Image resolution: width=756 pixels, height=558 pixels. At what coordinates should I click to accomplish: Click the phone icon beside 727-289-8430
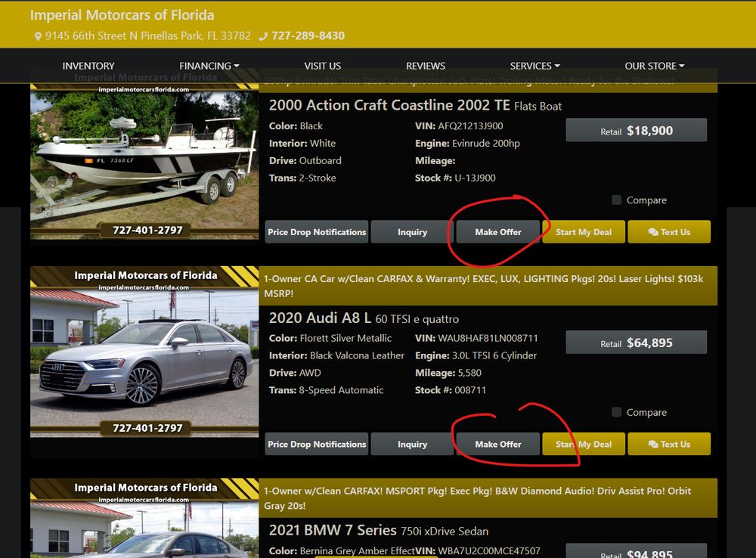[x=263, y=35]
